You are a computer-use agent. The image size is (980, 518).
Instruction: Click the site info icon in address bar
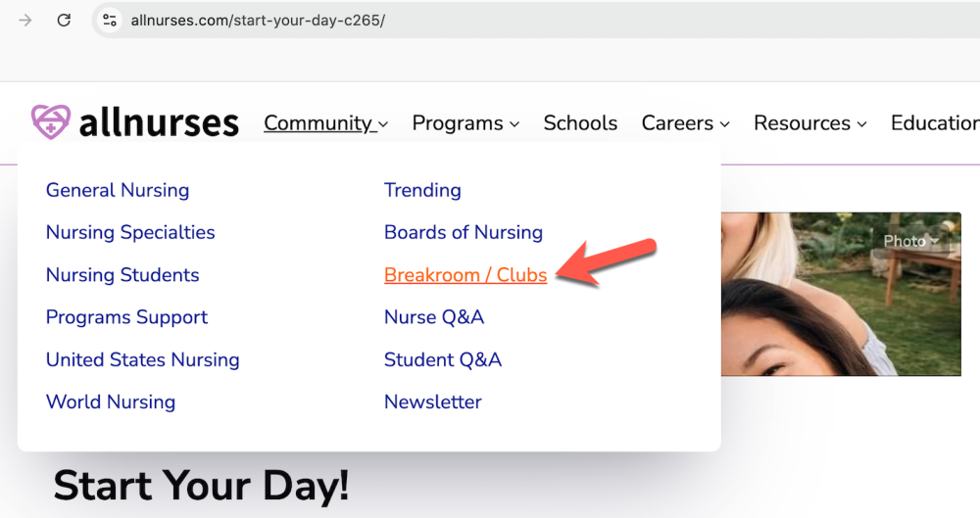tap(110, 21)
